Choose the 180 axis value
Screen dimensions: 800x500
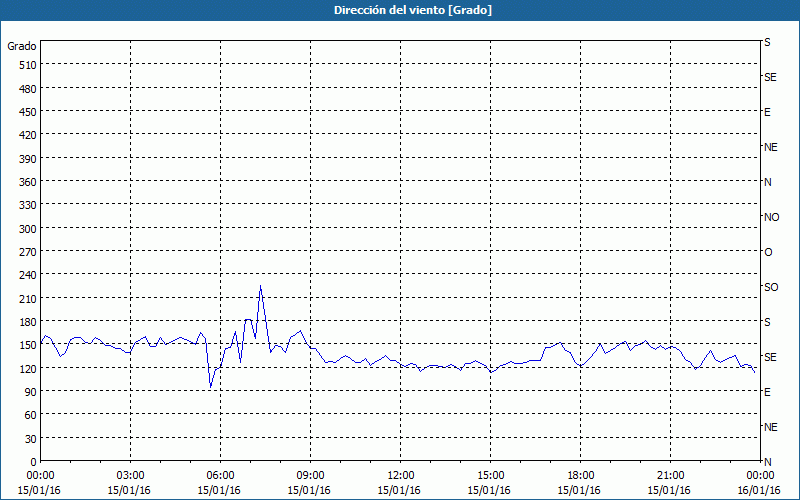(29, 322)
